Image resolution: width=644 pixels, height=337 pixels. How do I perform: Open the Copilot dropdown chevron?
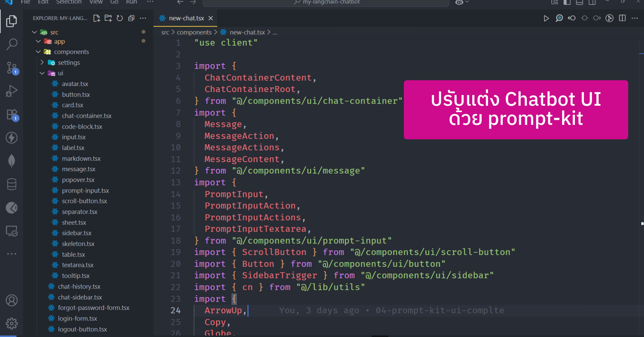pyautogui.click(x=467, y=2)
